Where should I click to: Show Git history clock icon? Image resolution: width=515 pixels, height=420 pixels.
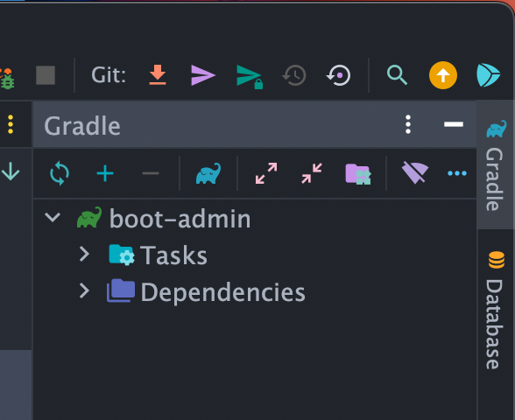(294, 75)
